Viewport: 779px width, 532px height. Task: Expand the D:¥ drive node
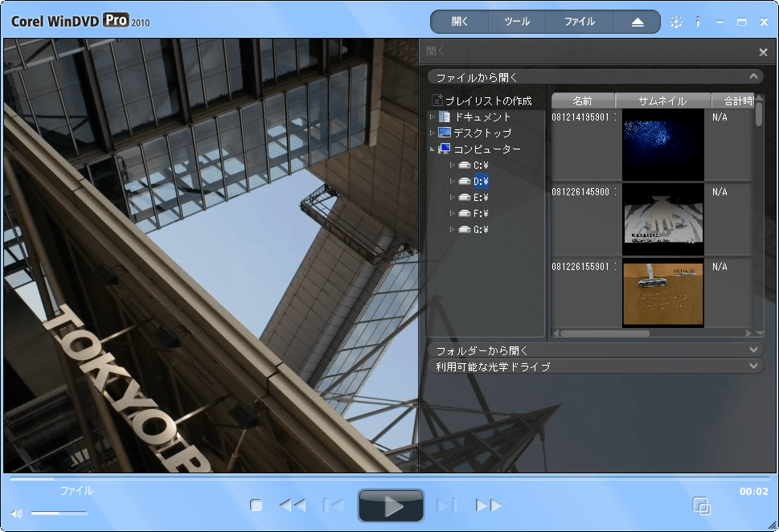[452, 181]
